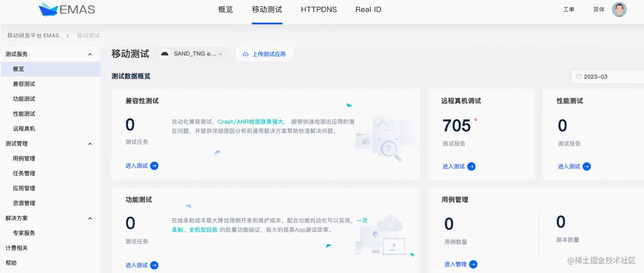Click arrow icon beside 进入管理
The image size is (644, 273).
coord(473,264)
